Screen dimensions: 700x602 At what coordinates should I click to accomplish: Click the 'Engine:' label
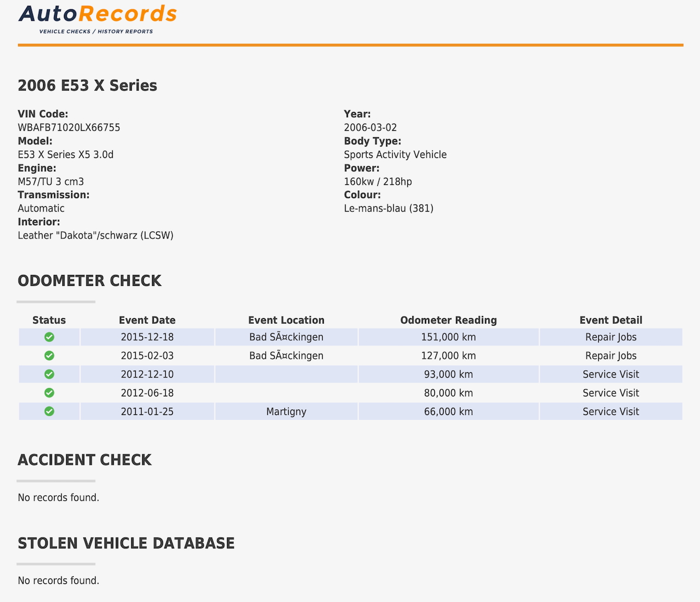point(37,168)
